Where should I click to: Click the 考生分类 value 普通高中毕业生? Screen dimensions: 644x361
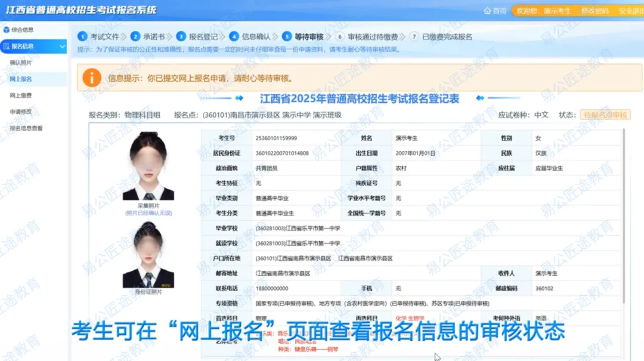click(x=275, y=213)
